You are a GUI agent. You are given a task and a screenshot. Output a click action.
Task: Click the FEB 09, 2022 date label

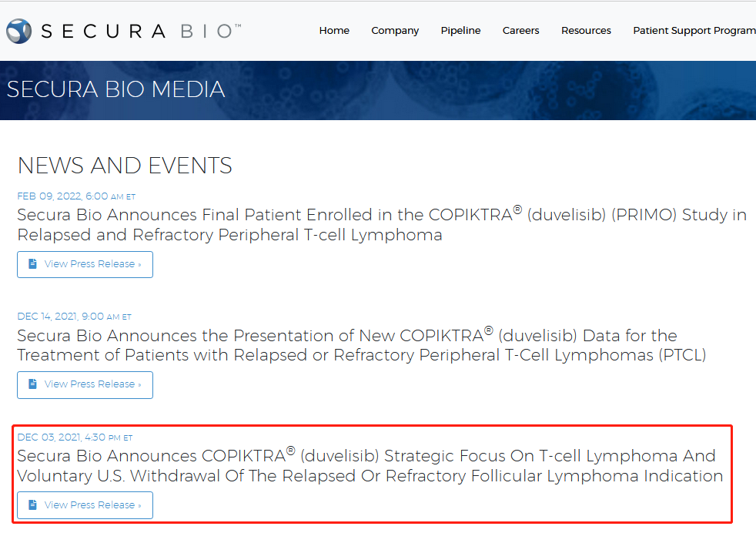pos(76,196)
